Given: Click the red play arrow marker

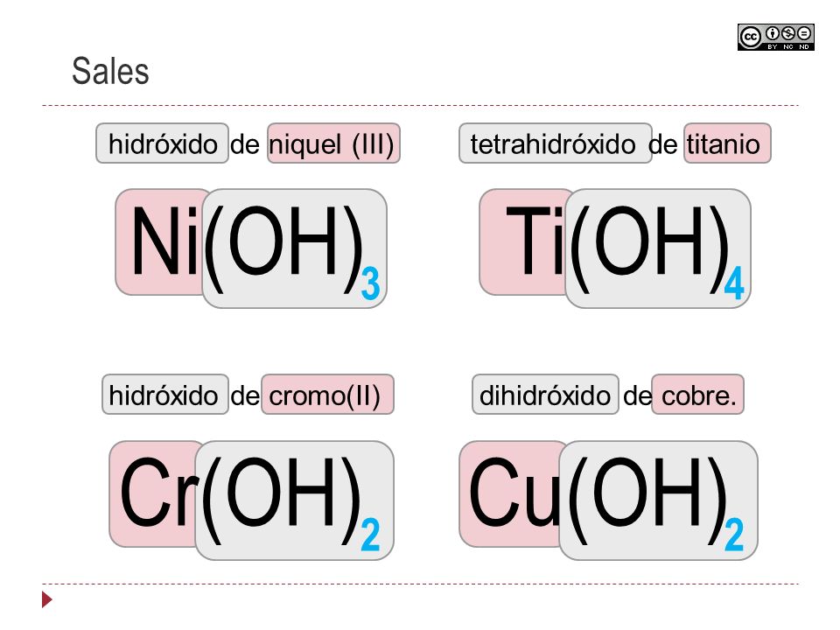Looking at the screenshot, I should [47, 599].
